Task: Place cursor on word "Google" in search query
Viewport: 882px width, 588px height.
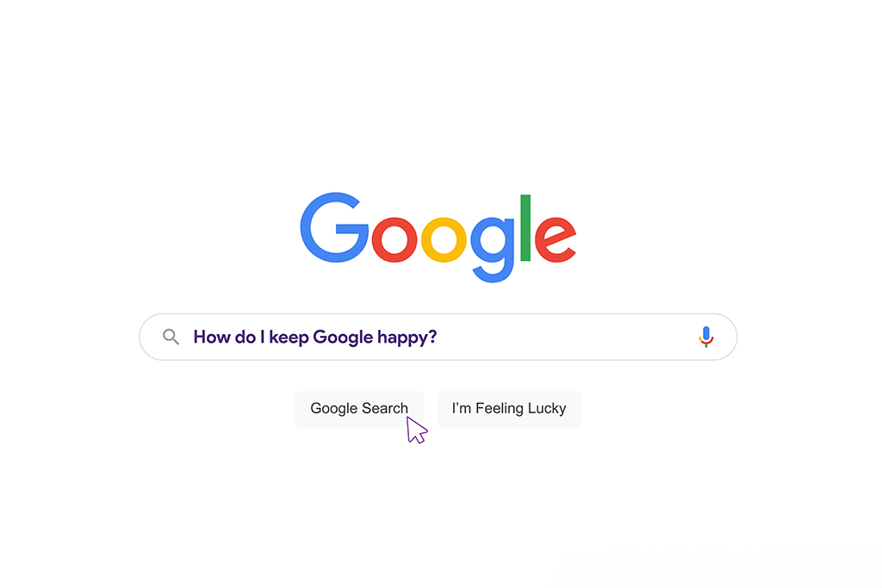Action: (343, 337)
